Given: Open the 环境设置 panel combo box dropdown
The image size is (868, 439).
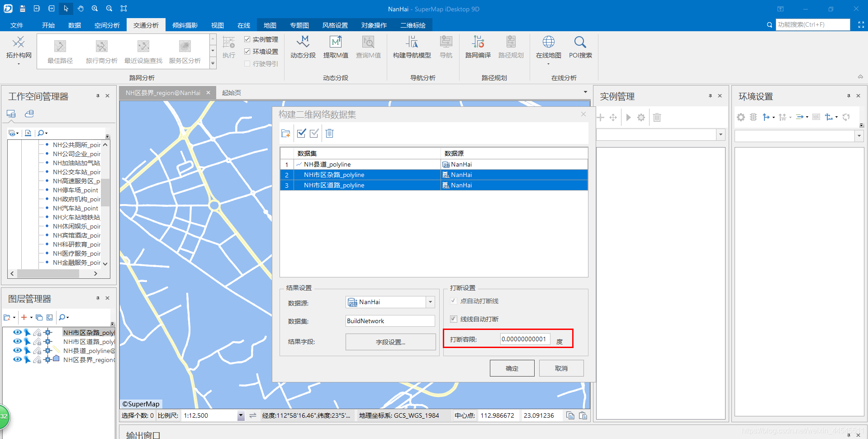Looking at the screenshot, I should pyautogui.click(x=859, y=136).
